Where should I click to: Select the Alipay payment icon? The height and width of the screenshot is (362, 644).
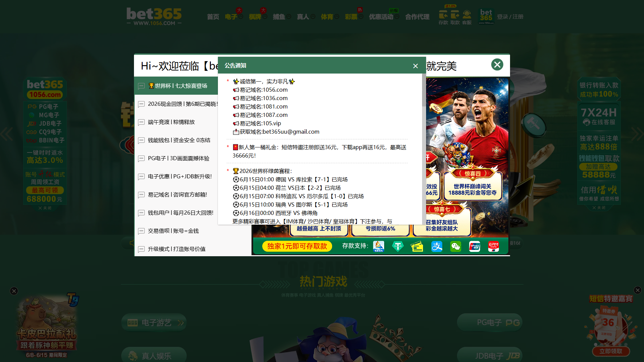[436, 246]
